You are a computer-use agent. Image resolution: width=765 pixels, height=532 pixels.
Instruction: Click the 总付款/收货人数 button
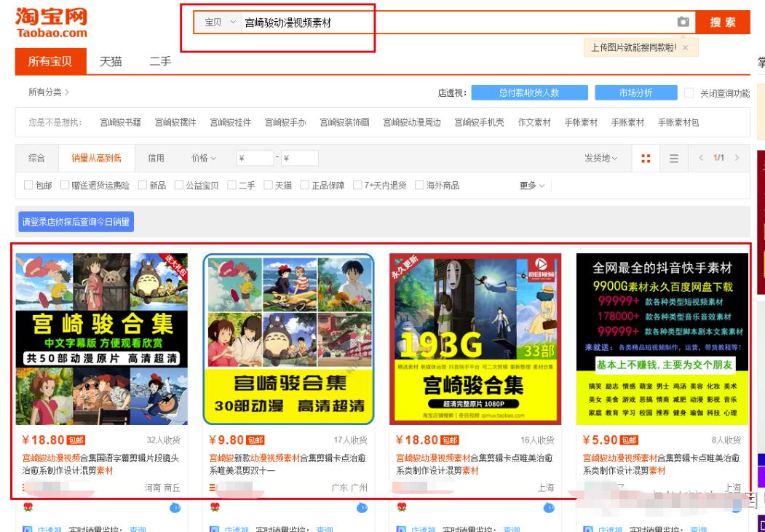tap(529, 92)
